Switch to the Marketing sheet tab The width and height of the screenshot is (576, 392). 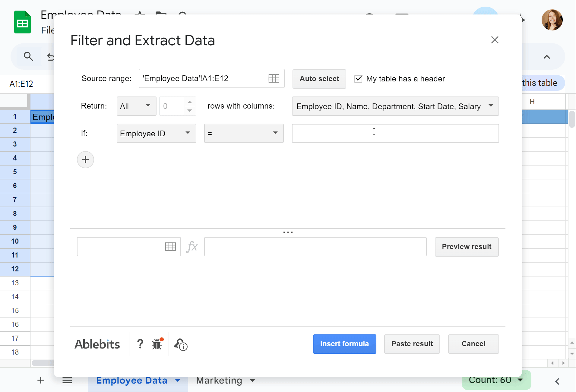coord(219,380)
